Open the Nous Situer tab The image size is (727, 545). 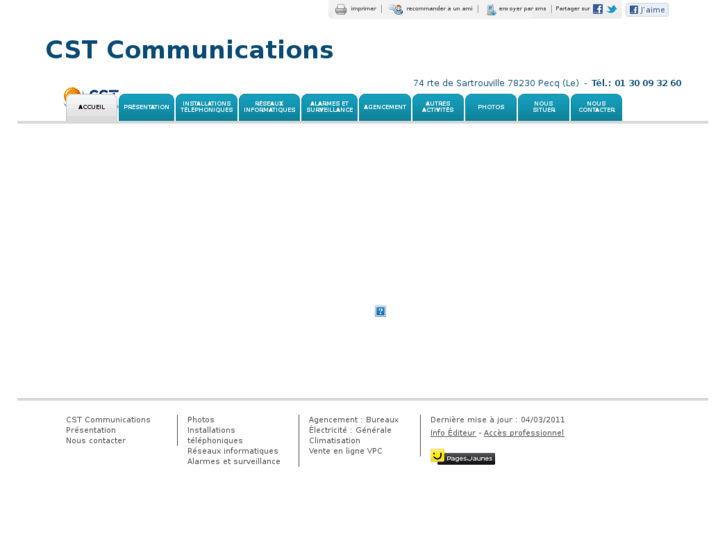(544, 108)
